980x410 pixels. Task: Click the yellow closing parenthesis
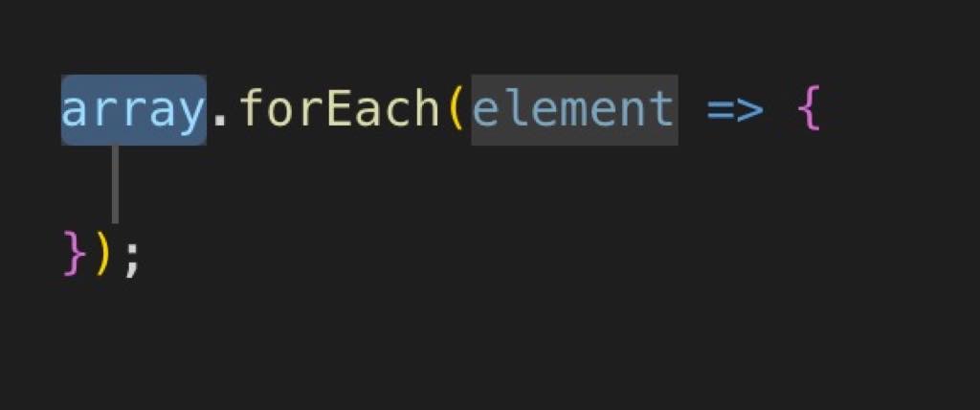click(103, 253)
